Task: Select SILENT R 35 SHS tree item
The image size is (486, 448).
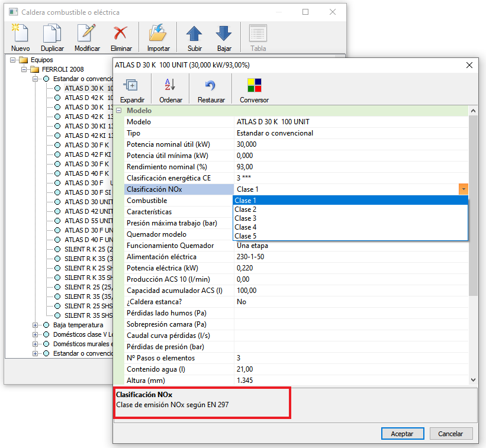Action: pos(89,315)
